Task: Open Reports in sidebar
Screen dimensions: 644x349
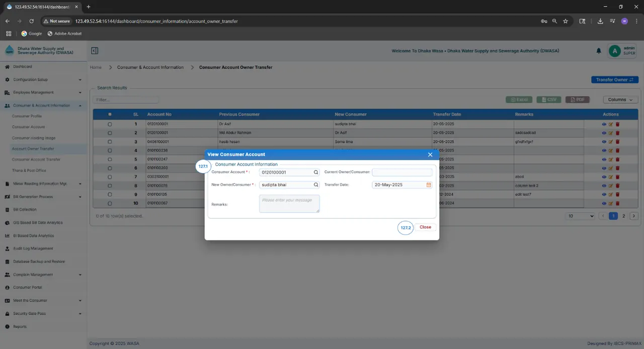Action: pos(20,326)
